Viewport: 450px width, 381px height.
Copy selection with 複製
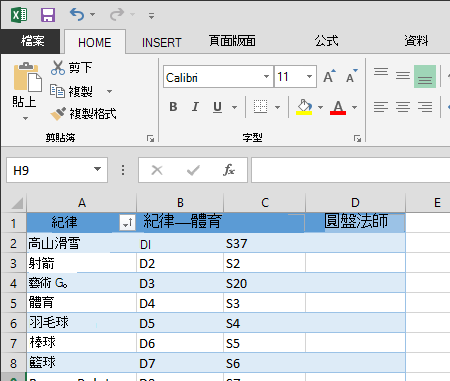pyautogui.click(x=71, y=91)
